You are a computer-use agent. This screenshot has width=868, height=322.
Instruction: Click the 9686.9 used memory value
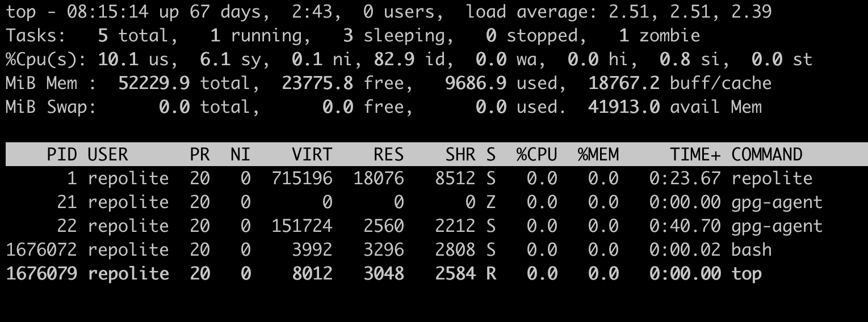[x=475, y=83]
